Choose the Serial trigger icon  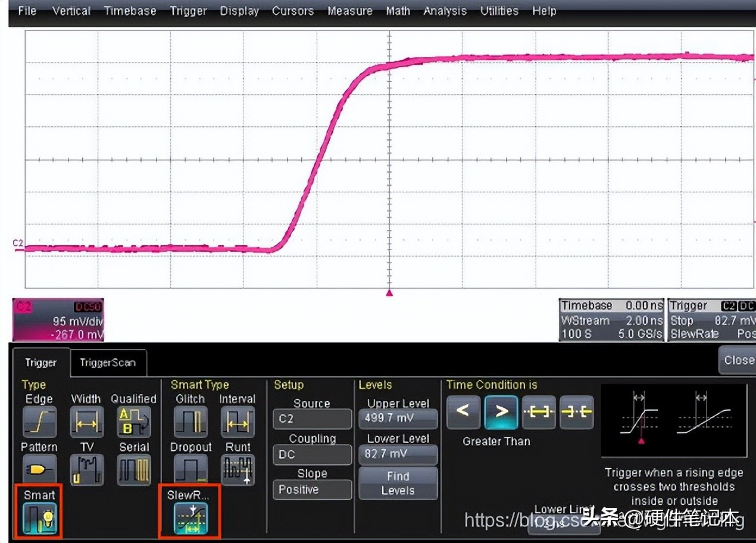point(133,470)
